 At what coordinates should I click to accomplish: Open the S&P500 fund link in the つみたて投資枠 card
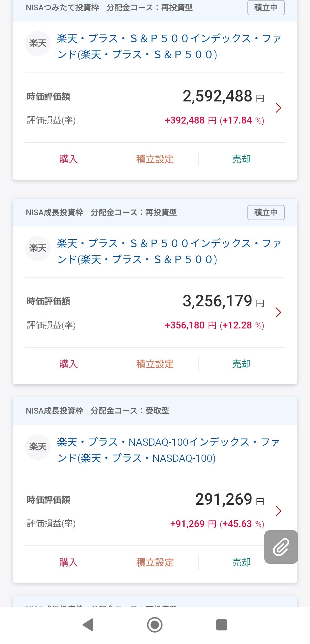[x=169, y=46]
